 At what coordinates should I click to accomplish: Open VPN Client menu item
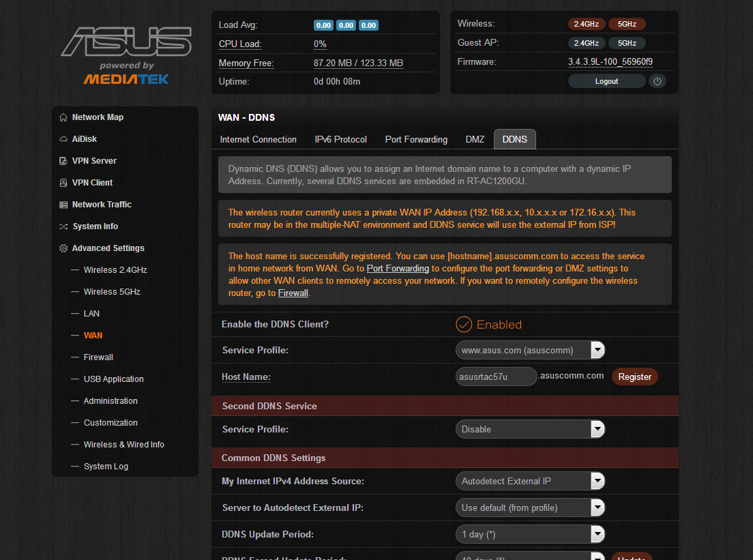click(x=92, y=183)
